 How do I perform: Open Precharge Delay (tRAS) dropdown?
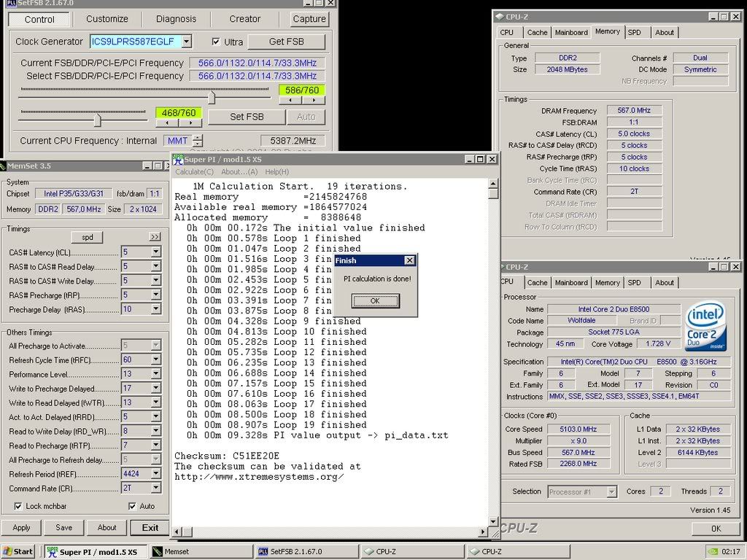[x=156, y=309]
